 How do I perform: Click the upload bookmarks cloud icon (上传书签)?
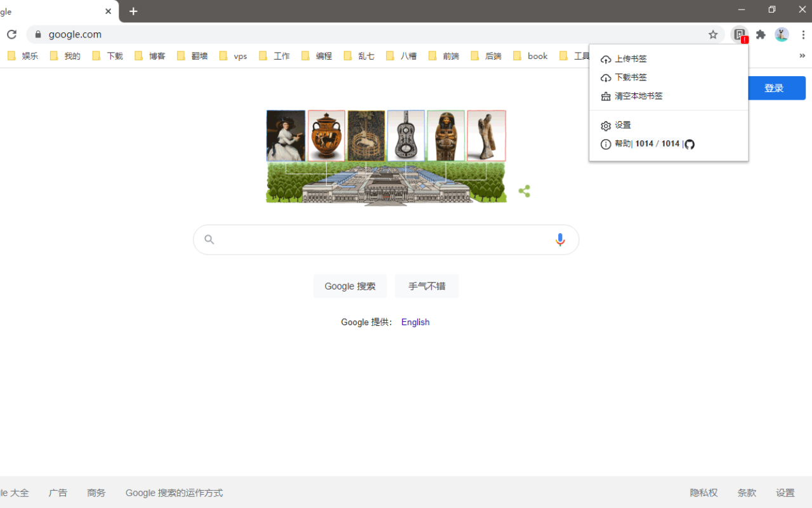606,58
